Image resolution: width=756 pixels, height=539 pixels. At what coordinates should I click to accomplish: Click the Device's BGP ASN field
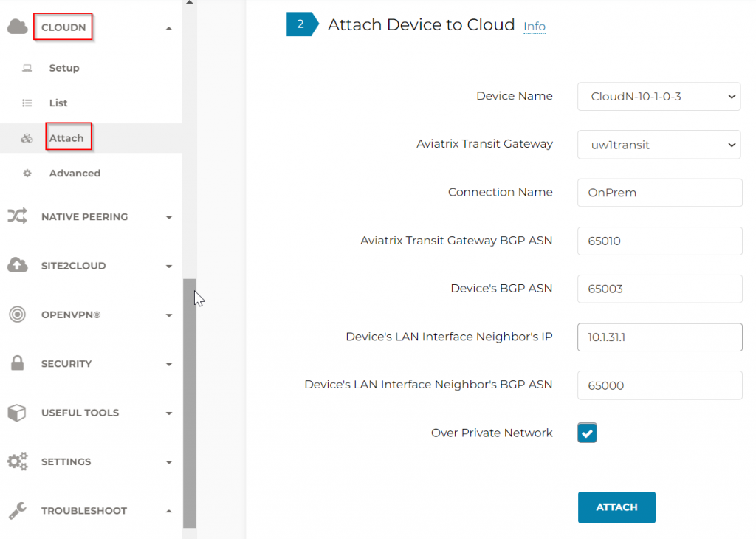[659, 289]
